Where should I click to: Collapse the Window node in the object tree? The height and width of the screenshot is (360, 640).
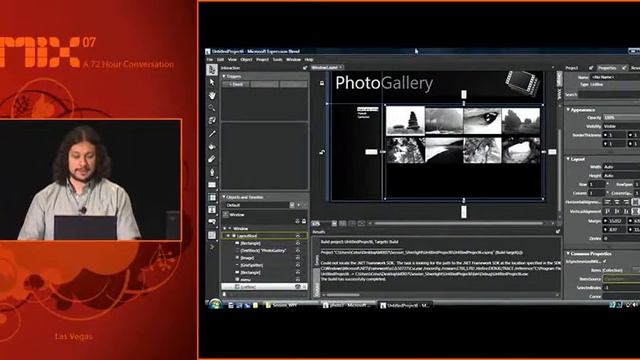[225, 229]
